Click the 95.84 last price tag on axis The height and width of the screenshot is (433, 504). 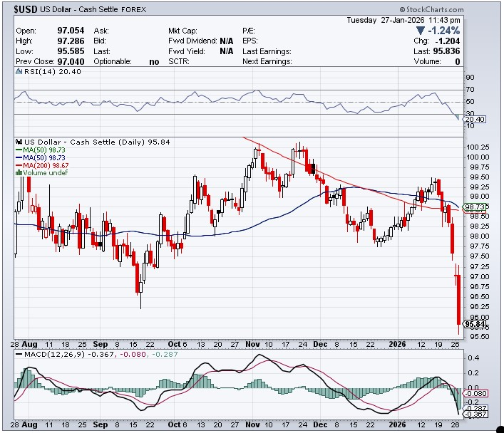tap(475, 324)
